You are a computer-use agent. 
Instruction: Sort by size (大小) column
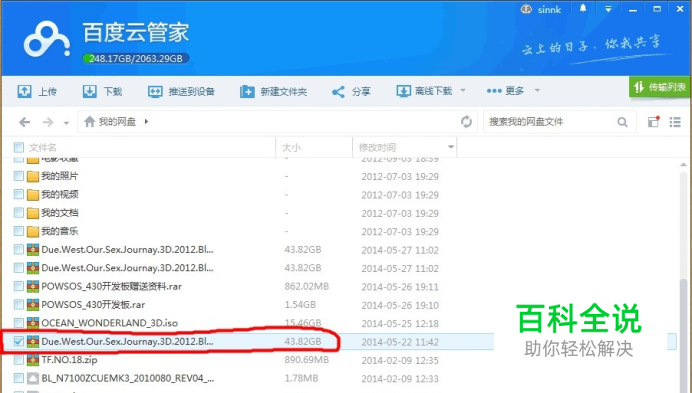[291, 147]
